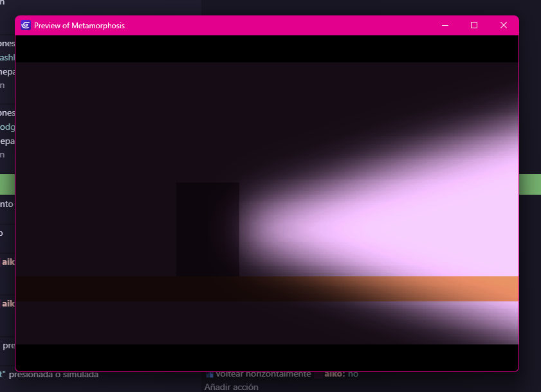Click the minimize icon on the preview window
Image resolution: width=541 pixels, height=392 pixels.
pos(445,25)
